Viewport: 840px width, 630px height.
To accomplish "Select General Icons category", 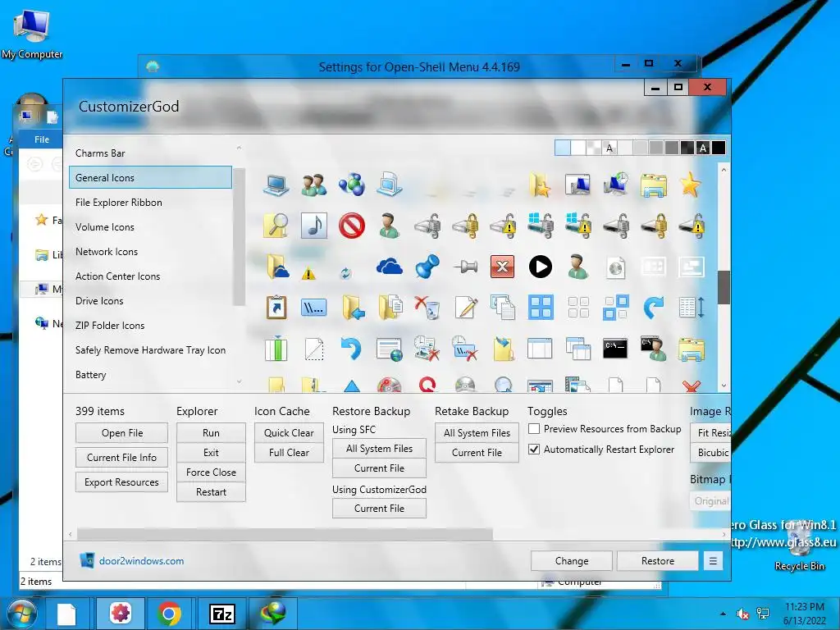I will point(150,177).
